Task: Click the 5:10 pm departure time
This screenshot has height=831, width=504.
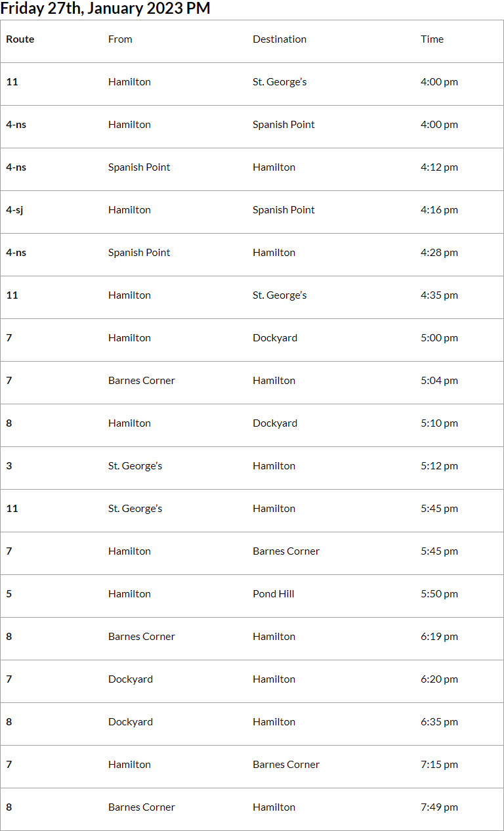Action: pyautogui.click(x=439, y=423)
